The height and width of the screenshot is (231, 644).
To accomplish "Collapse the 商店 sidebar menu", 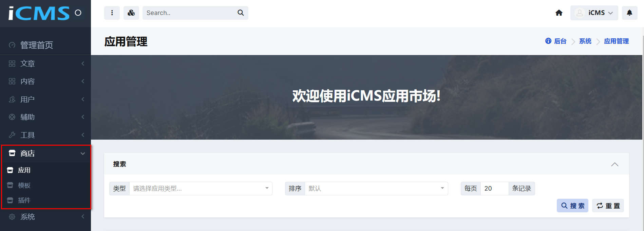I will (x=45, y=154).
